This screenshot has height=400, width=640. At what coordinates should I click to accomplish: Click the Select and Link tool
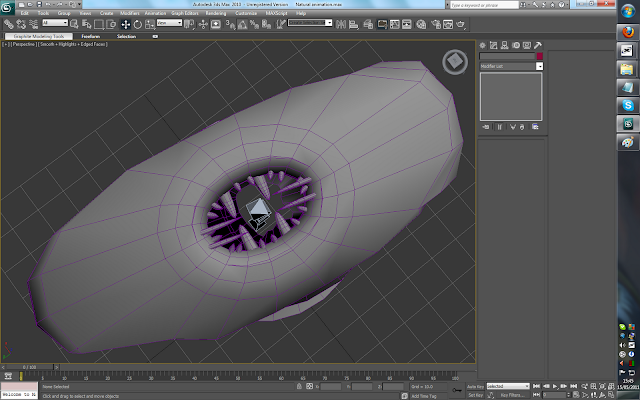click(8, 24)
